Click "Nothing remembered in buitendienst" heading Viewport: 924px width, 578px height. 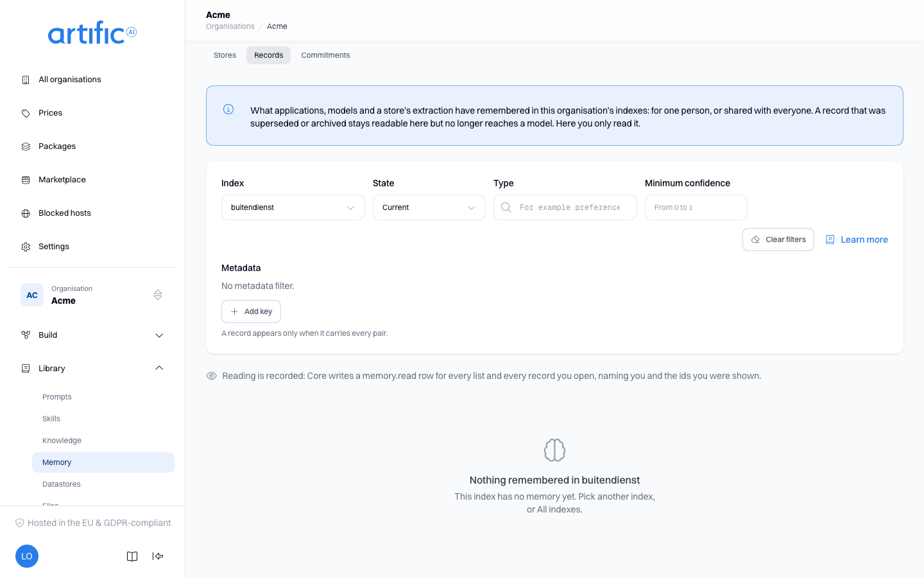point(554,480)
